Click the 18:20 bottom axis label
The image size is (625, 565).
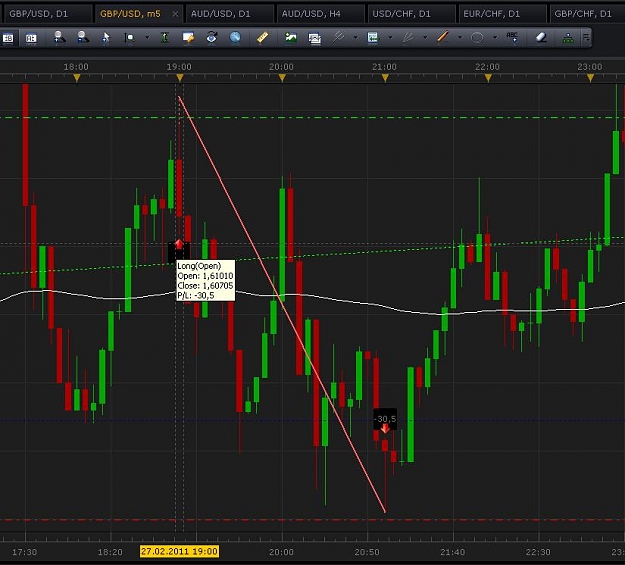click(x=110, y=552)
